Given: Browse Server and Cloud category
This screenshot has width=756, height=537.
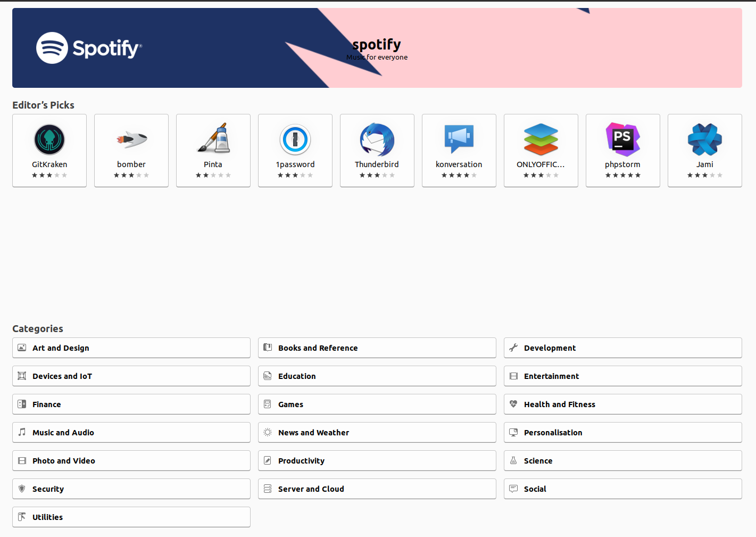Looking at the screenshot, I should (377, 489).
